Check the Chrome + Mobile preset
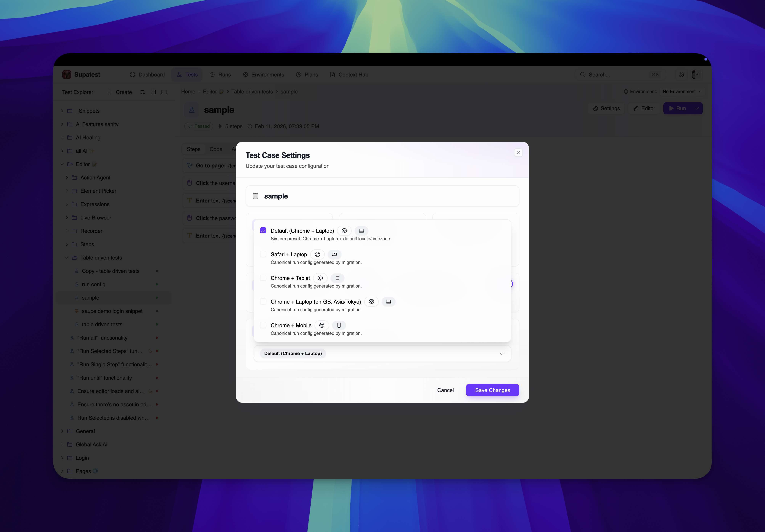This screenshot has width=765, height=532. point(263,325)
